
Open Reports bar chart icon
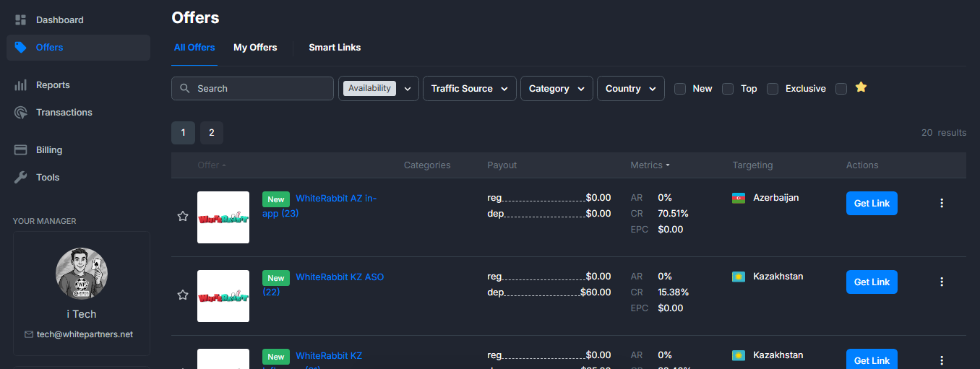(x=20, y=84)
